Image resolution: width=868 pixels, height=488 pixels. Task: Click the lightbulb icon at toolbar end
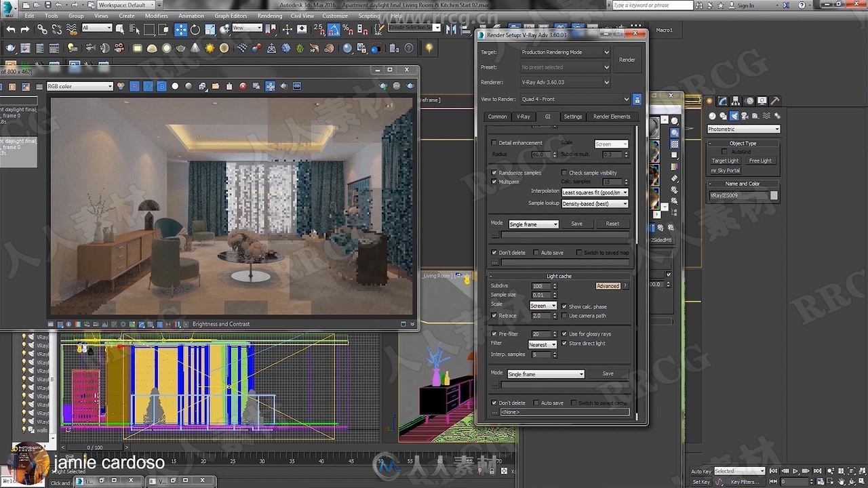tap(429, 48)
